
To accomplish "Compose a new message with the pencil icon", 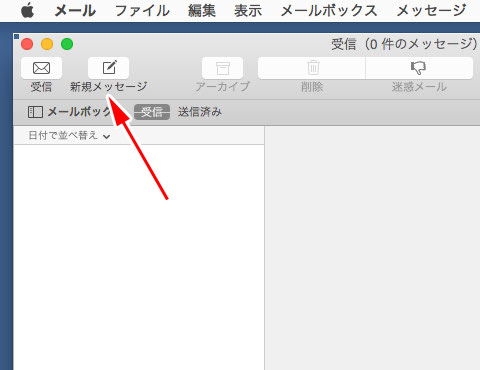I will tap(109, 68).
